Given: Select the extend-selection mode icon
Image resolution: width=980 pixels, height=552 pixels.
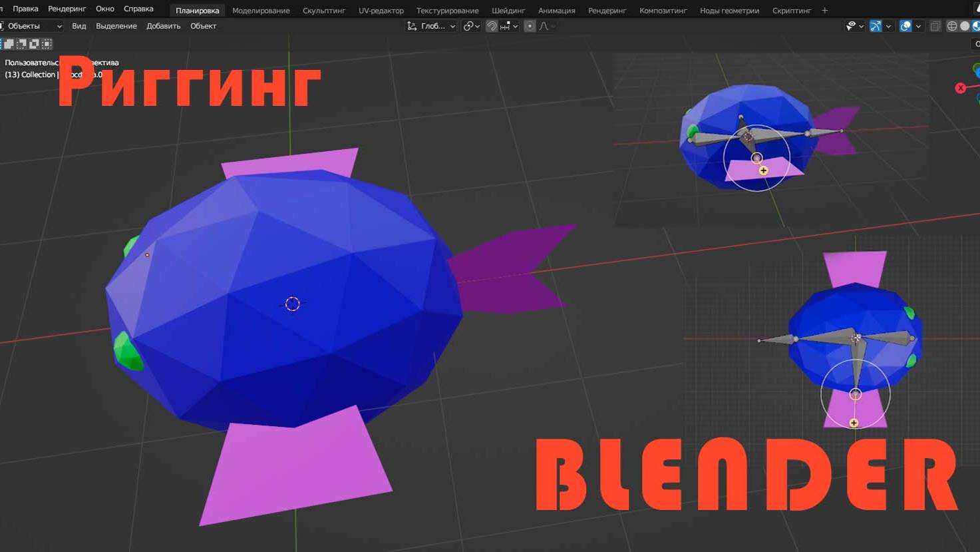Looking at the screenshot, I should (9, 43).
